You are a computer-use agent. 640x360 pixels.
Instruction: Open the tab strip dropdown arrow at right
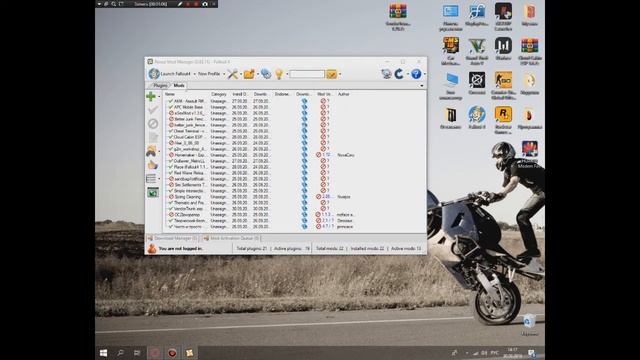click(422, 86)
